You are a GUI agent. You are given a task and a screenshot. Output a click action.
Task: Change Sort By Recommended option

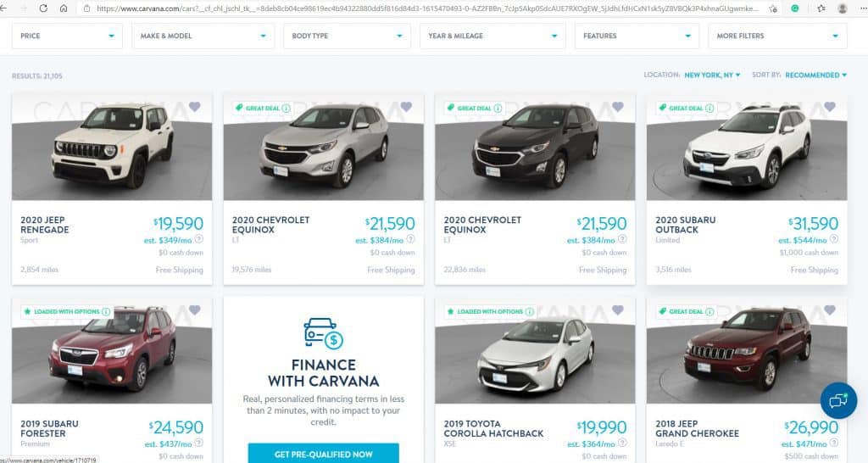point(815,75)
